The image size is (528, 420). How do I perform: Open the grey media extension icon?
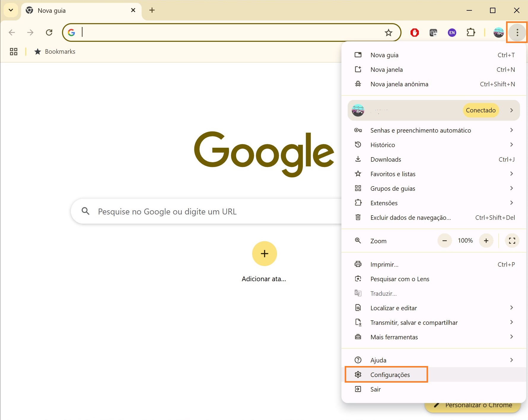[x=433, y=32]
